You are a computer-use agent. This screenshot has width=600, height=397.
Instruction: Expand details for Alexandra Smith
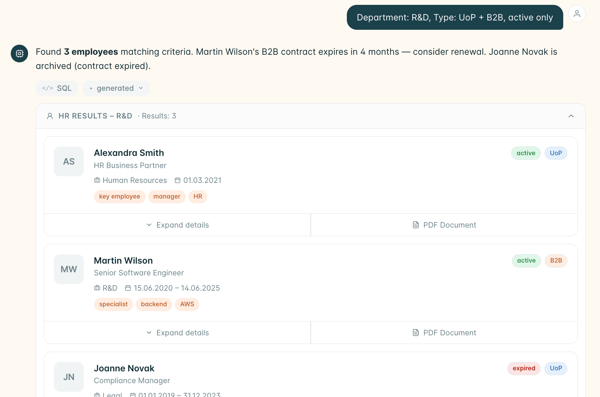tap(177, 225)
